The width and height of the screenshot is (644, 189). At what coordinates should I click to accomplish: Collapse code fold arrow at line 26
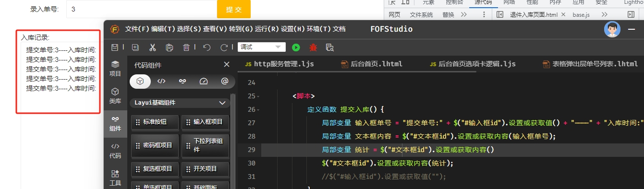click(x=258, y=110)
